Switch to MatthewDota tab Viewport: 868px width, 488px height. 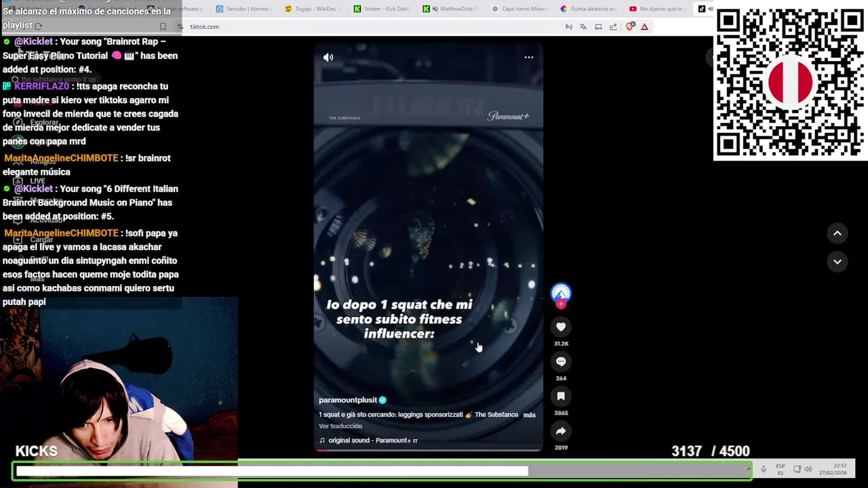pos(452,9)
